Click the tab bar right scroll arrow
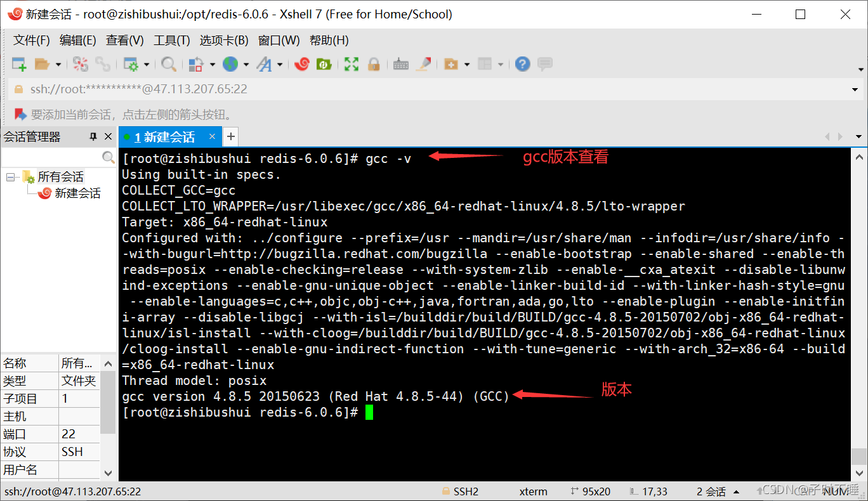This screenshot has width=868, height=501. pyautogui.click(x=841, y=136)
